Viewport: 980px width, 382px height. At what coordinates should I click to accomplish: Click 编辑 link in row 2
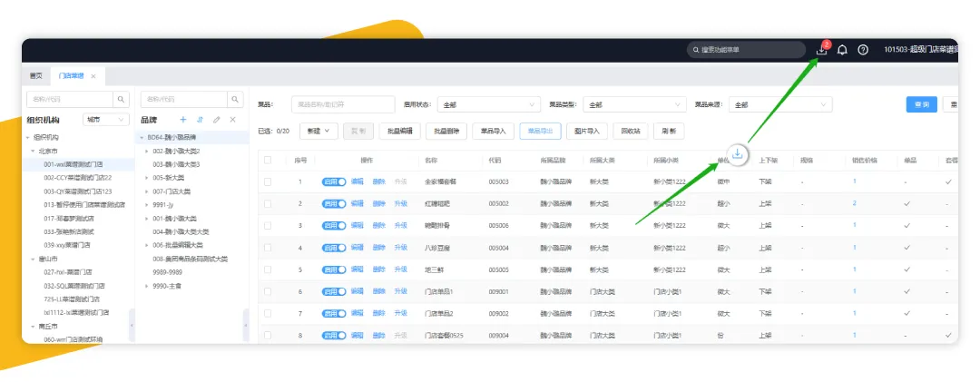pos(357,204)
